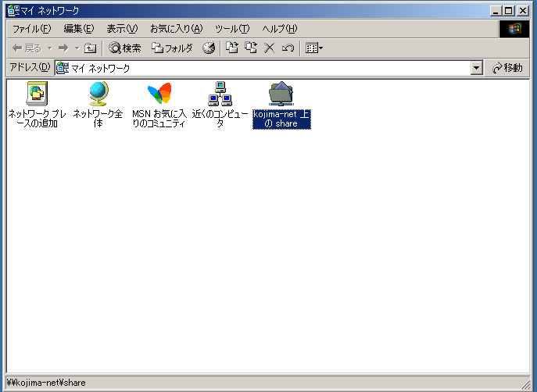This screenshot has width=537, height=392.
Task: Open the ヘルプ(H) menu
Action: pos(280,29)
